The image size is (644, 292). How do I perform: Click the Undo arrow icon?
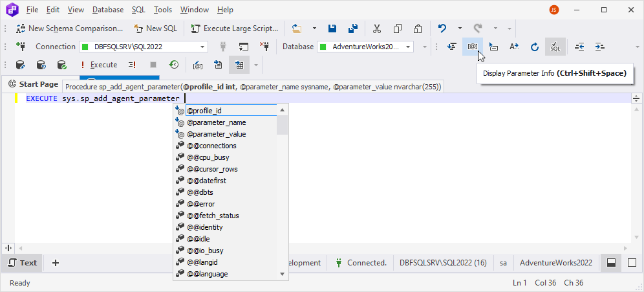(442, 28)
